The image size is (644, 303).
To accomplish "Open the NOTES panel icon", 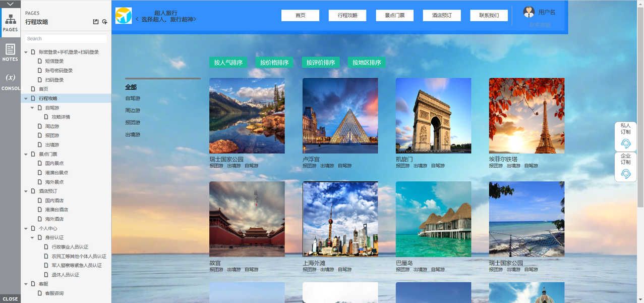I will click(x=10, y=52).
